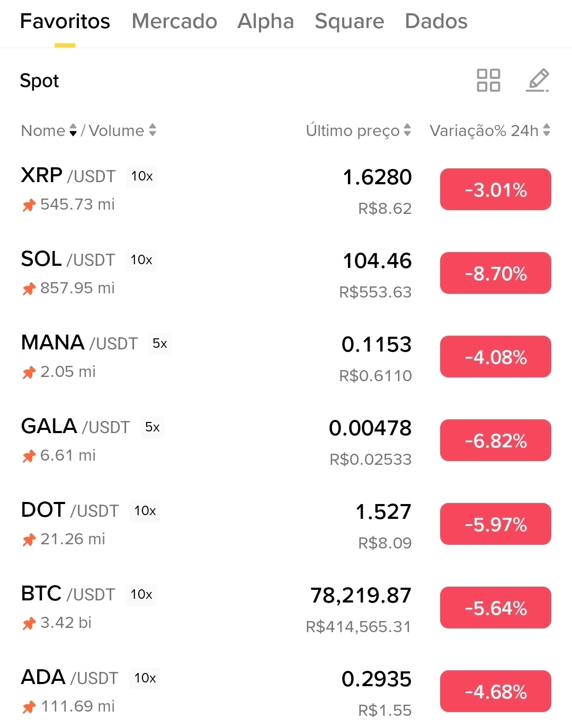Select the Spot category label
572x728 pixels.
pyautogui.click(x=39, y=80)
